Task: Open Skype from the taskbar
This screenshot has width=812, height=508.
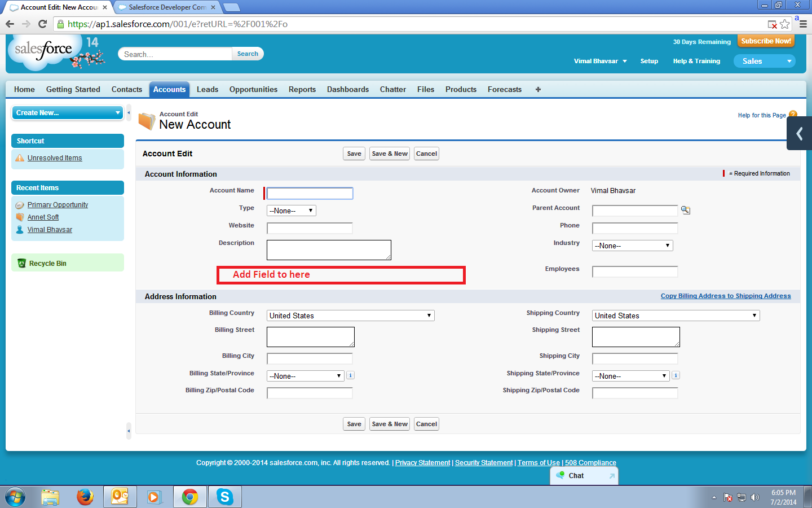Action: point(225,497)
